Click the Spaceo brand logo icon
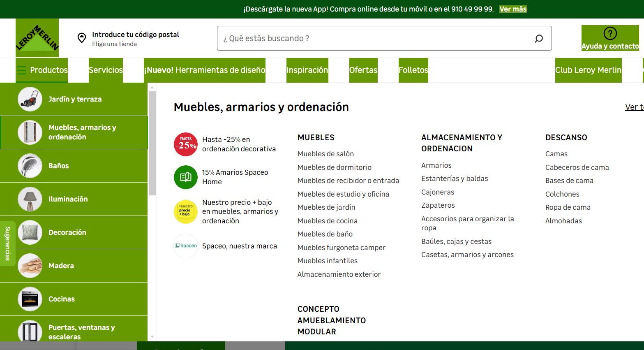The height and width of the screenshot is (350, 644). (x=186, y=246)
